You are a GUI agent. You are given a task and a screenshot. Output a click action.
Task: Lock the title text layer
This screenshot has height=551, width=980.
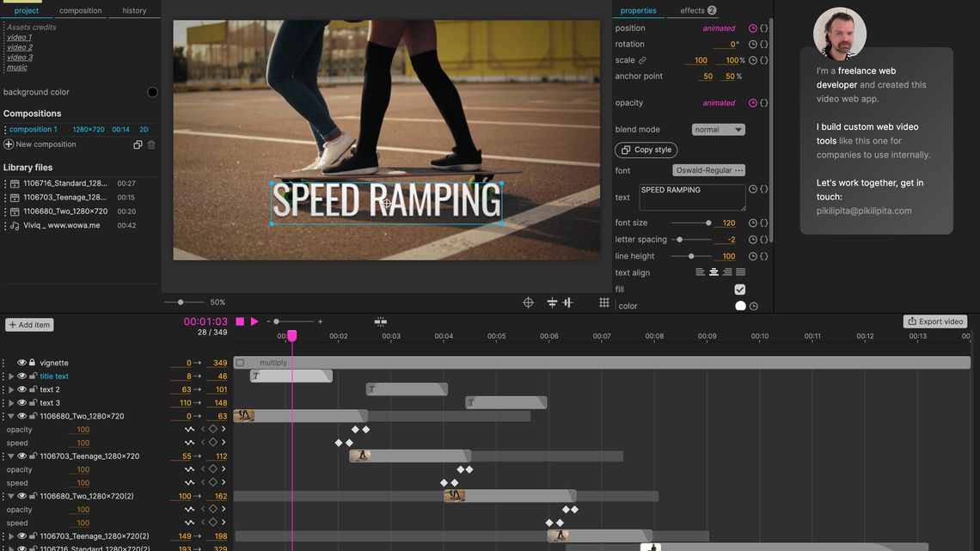pos(34,377)
